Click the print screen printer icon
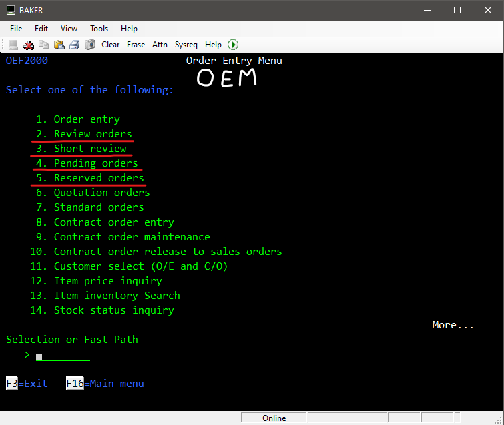Screen dimensions: 504x425 click(74, 45)
